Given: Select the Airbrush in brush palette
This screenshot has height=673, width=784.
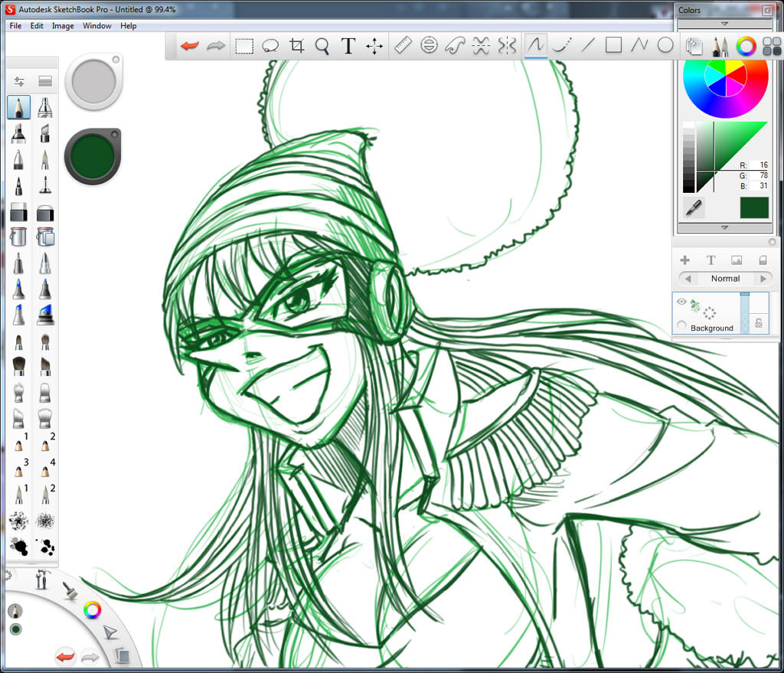Looking at the screenshot, I should point(45,107).
